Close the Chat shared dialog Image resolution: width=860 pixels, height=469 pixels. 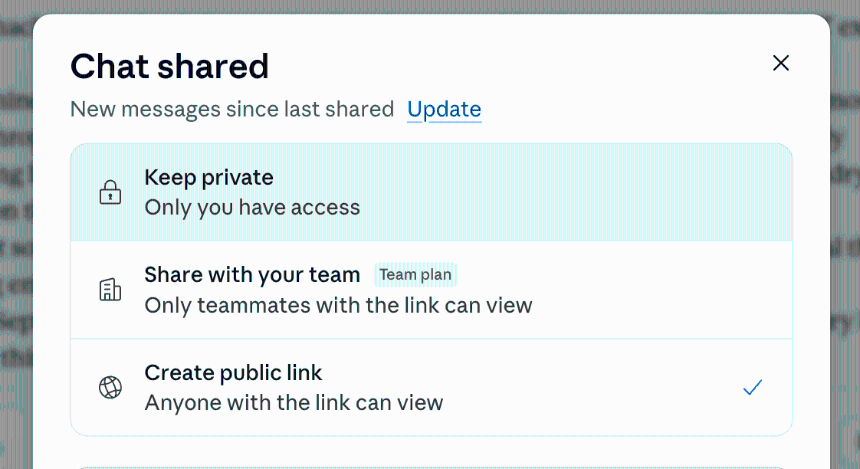[780, 63]
